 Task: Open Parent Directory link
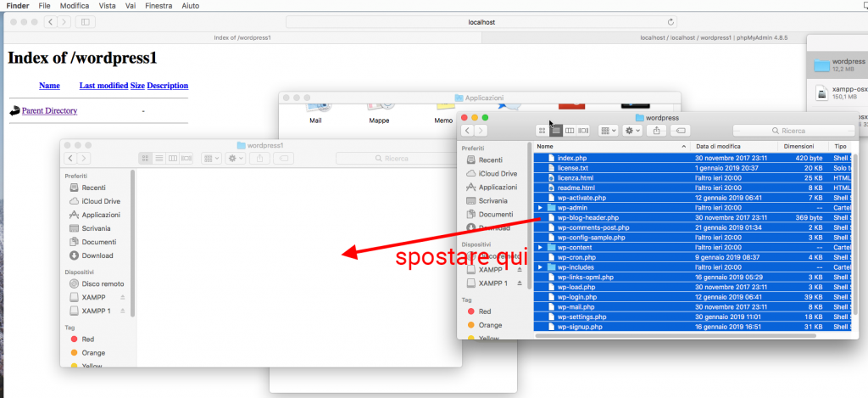click(x=49, y=111)
